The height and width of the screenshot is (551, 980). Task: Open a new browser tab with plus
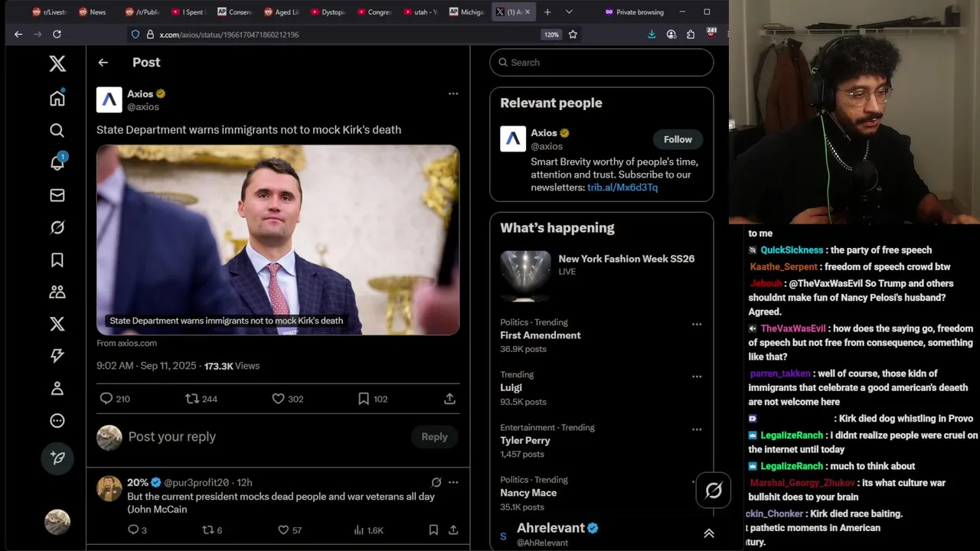tap(547, 11)
